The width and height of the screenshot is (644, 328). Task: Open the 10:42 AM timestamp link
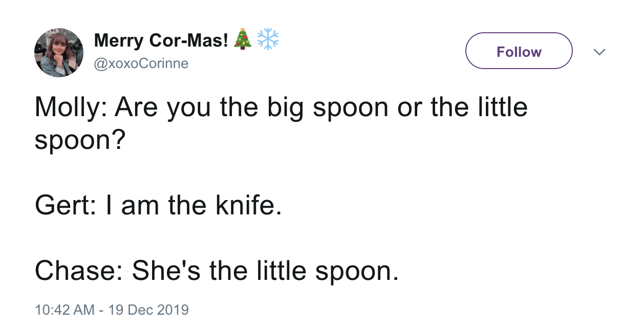(x=65, y=310)
